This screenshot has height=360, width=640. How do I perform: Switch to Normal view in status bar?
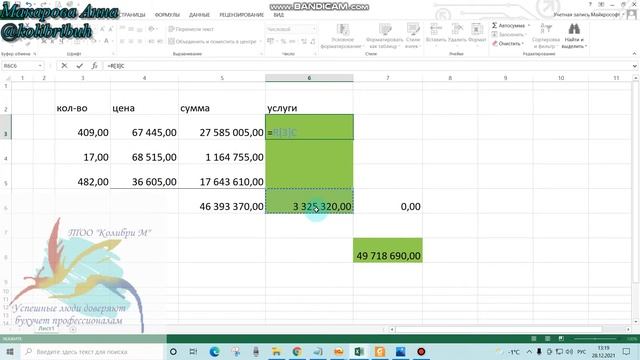coord(533,339)
